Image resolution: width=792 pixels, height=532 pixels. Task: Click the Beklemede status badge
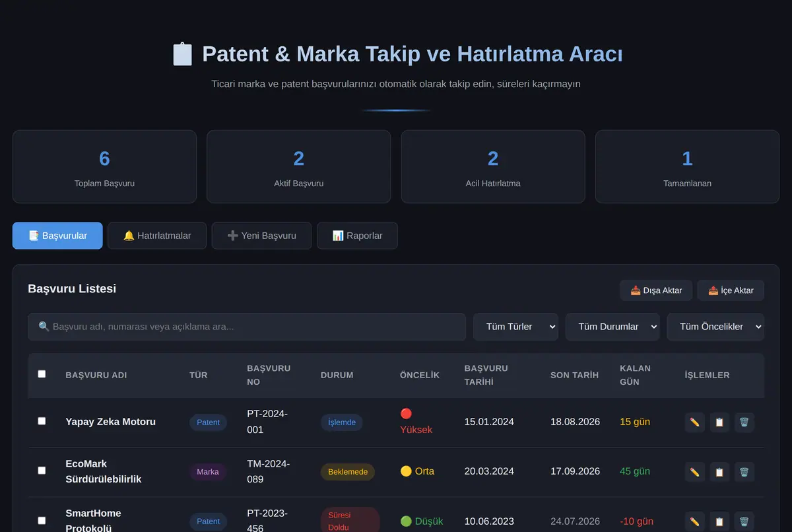click(x=348, y=472)
